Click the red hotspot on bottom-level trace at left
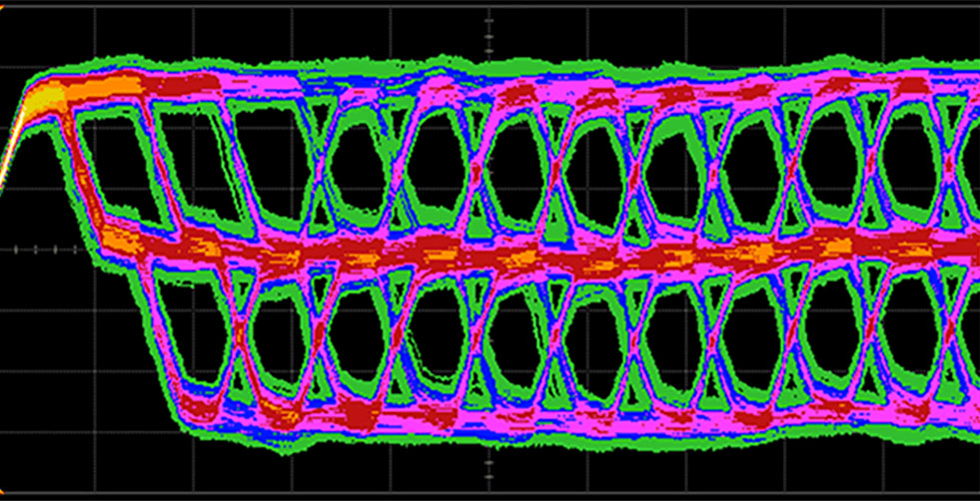The height and width of the screenshot is (501, 980). (205, 409)
